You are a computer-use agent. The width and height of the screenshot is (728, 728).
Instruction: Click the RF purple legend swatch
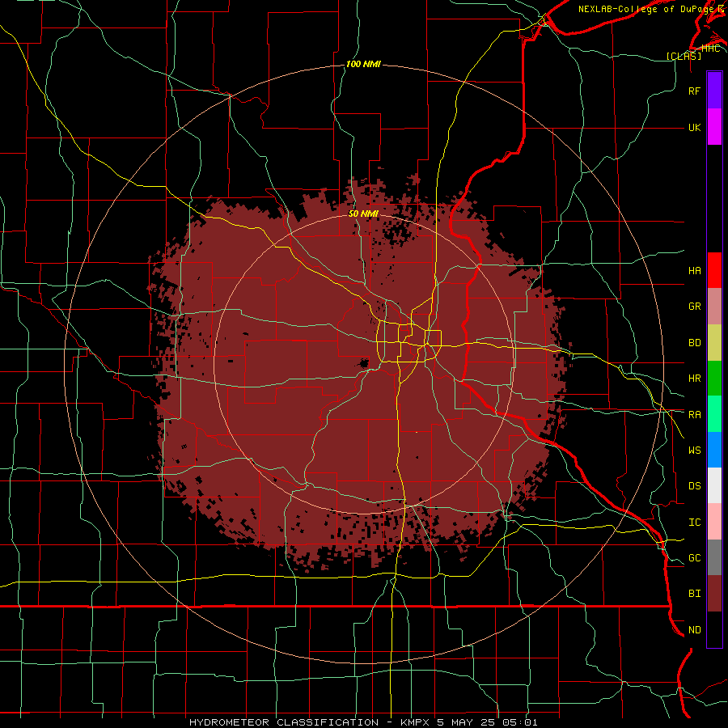click(714, 91)
